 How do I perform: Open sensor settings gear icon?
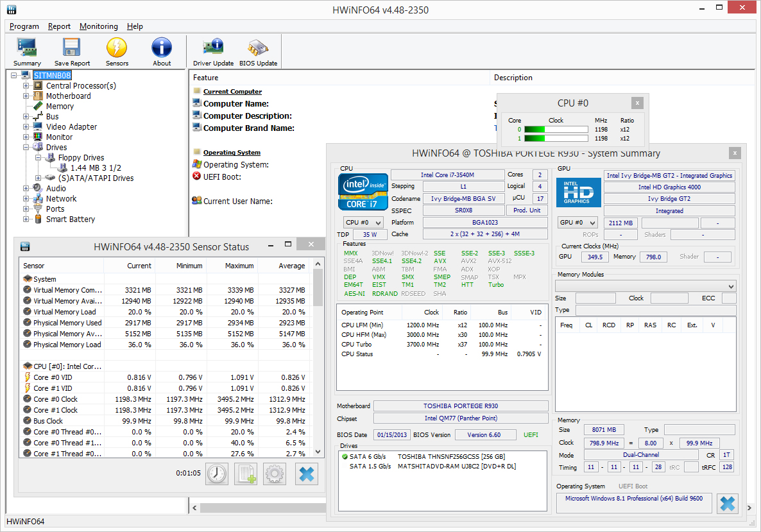click(x=275, y=473)
